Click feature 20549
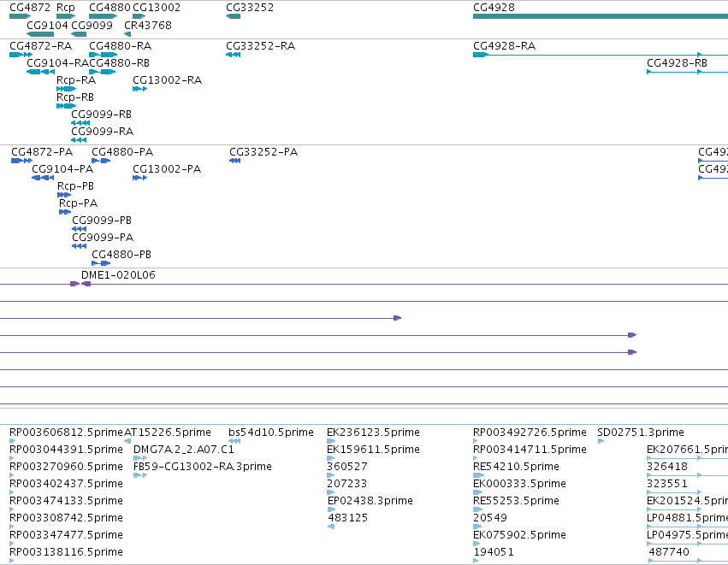Screen dimensions: 728x565 [x=490, y=518]
